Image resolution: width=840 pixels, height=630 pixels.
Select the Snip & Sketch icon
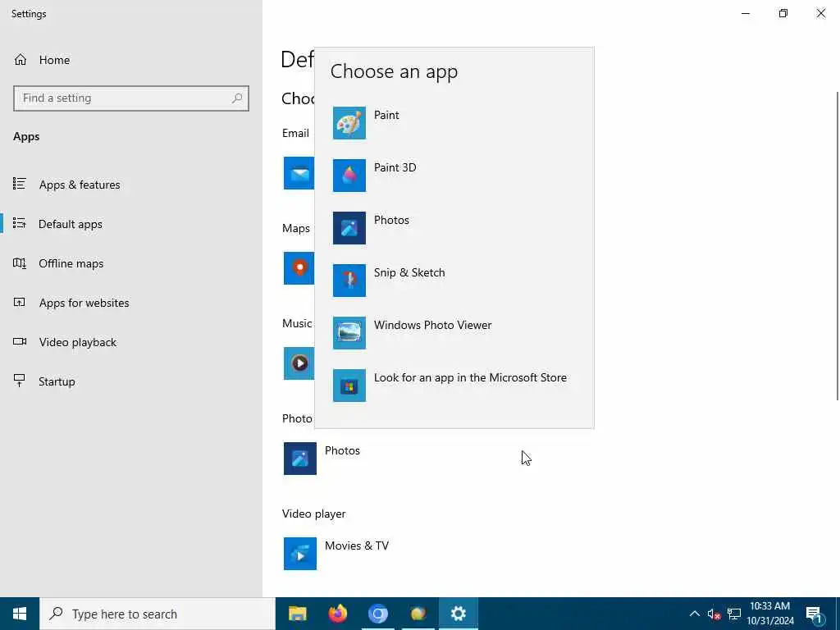pyautogui.click(x=349, y=281)
